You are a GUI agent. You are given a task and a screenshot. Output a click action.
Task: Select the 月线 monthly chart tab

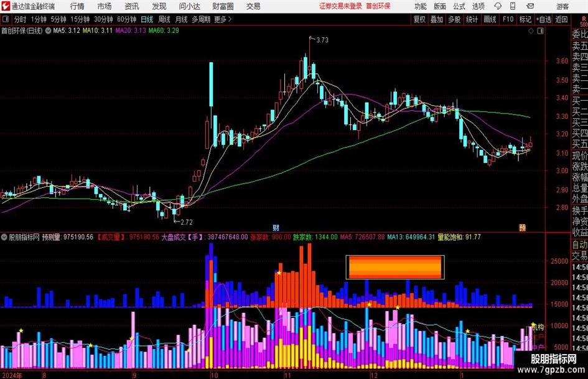click(181, 19)
